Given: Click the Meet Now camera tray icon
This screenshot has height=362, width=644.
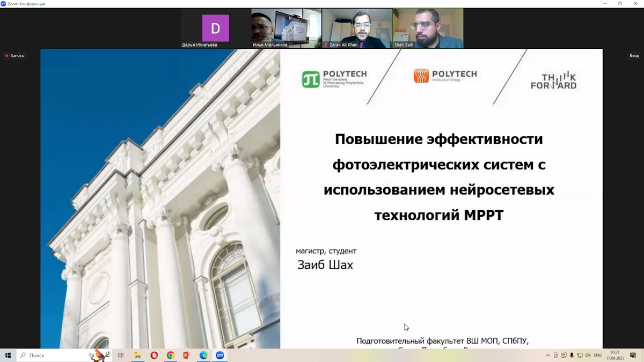Looking at the screenshot, I should point(556,356).
